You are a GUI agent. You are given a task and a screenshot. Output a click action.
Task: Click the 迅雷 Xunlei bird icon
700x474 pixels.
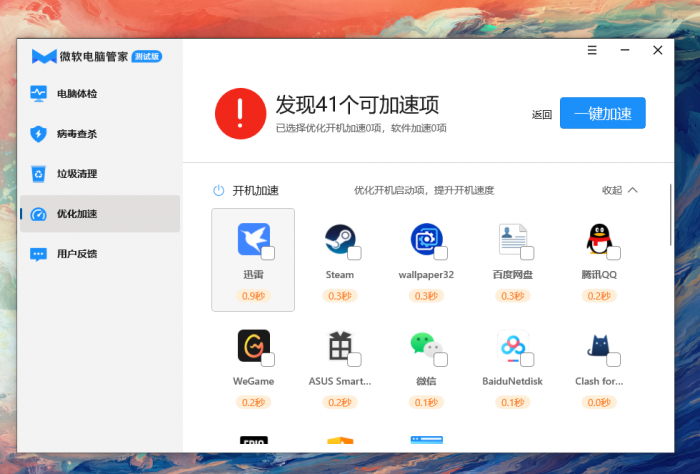(x=254, y=239)
